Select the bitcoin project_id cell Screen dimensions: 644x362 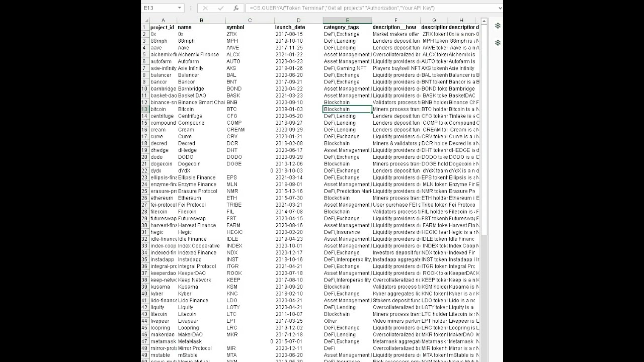[163, 109]
